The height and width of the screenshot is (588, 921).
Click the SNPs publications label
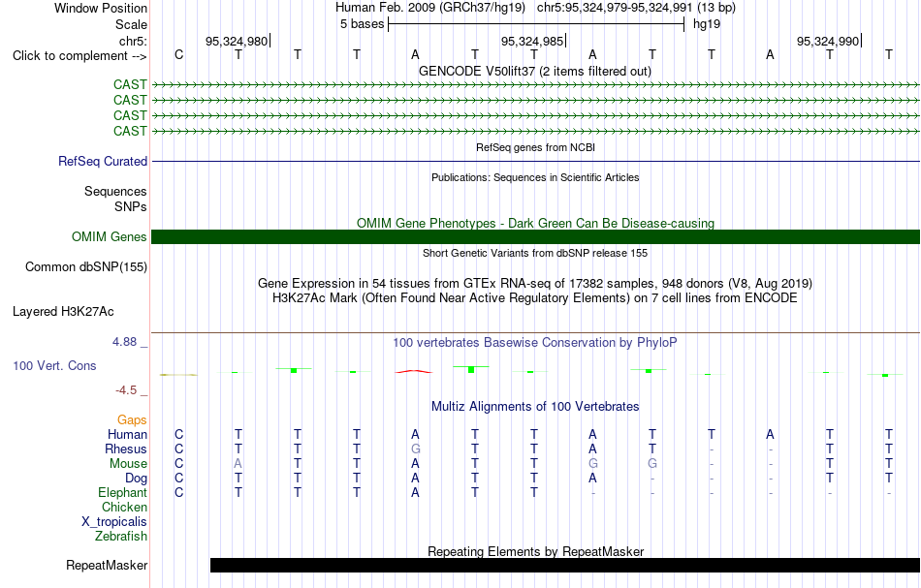tap(131, 207)
